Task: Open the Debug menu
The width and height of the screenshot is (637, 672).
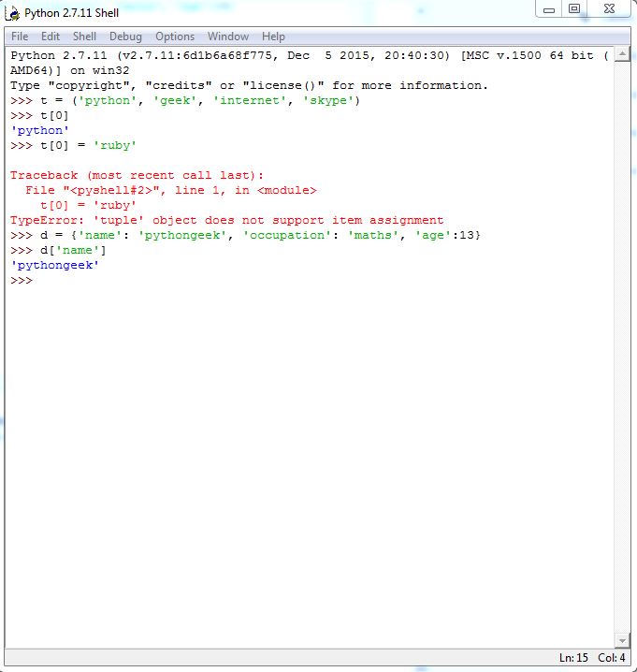Action: coord(125,37)
